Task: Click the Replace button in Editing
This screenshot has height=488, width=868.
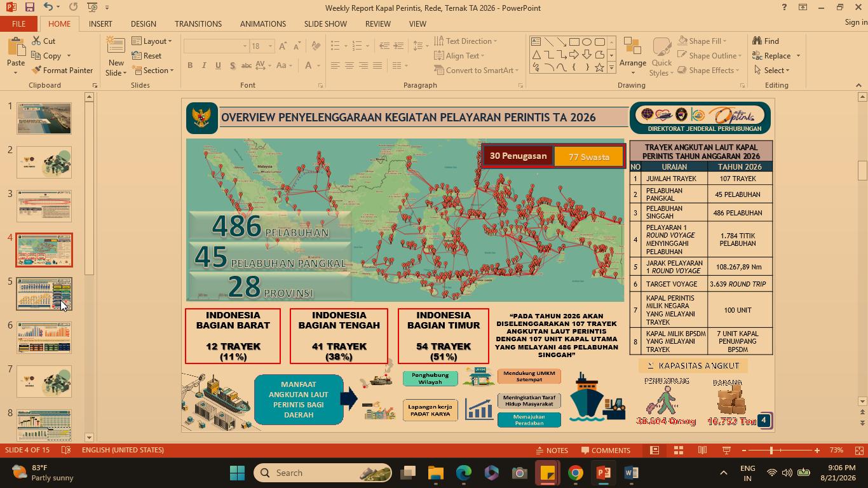Action: point(776,56)
